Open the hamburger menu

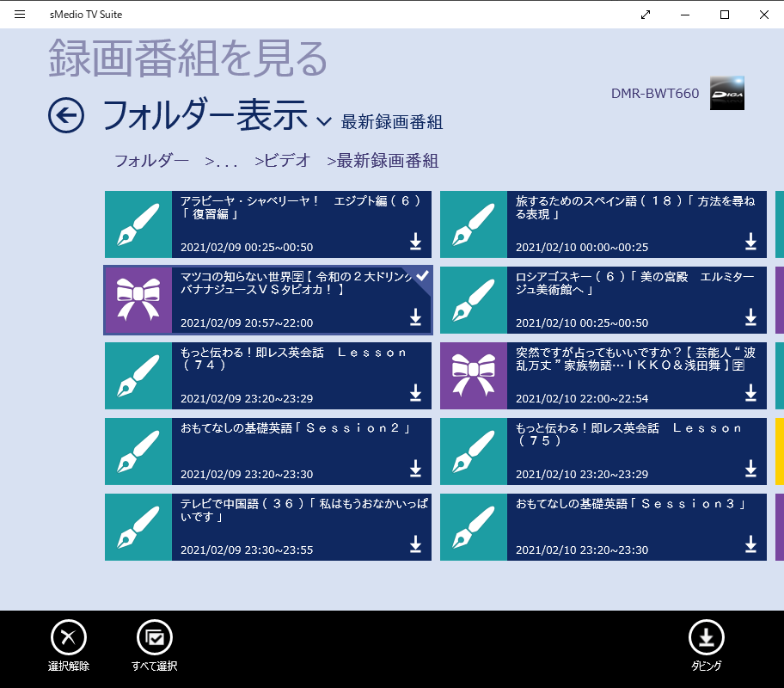(x=20, y=15)
